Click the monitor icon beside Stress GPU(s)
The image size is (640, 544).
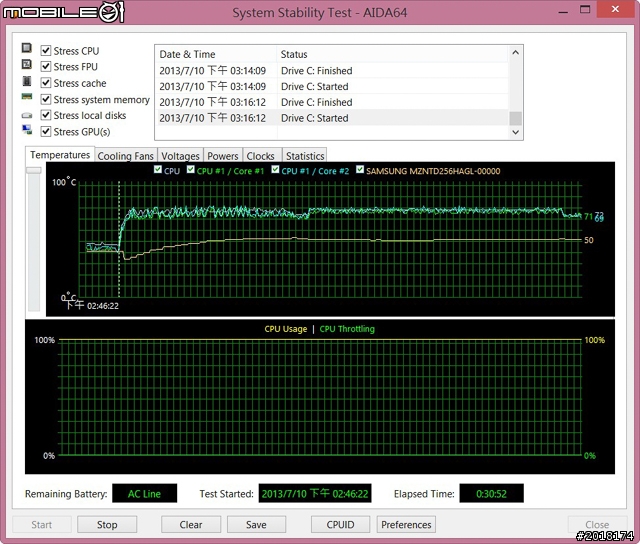click(27, 130)
